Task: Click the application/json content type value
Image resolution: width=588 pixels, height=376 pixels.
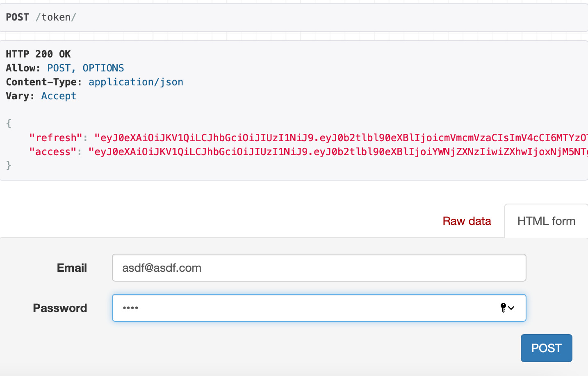Action: pos(136,82)
